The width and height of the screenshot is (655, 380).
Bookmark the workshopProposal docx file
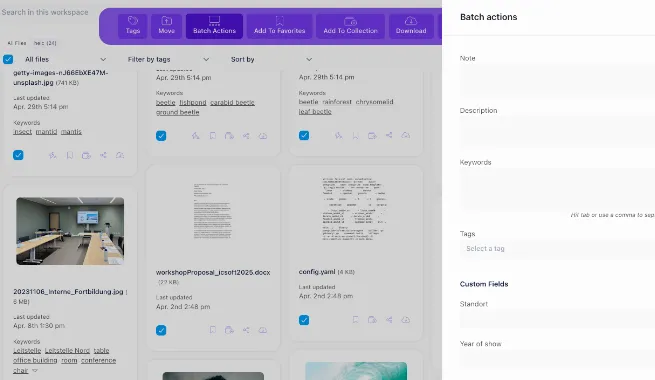pyautogui.click(x=213, y=330)
